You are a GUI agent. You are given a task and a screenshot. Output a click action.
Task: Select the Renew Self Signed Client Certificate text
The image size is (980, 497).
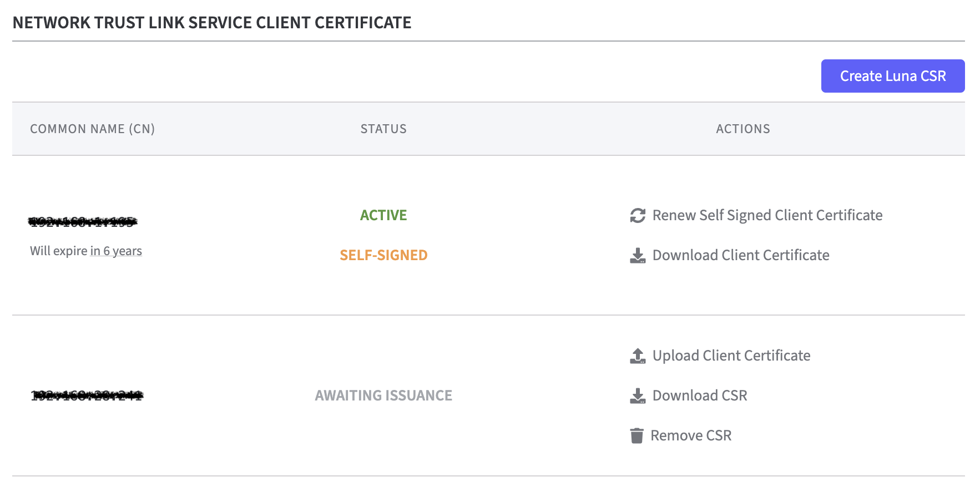point(767,215)
